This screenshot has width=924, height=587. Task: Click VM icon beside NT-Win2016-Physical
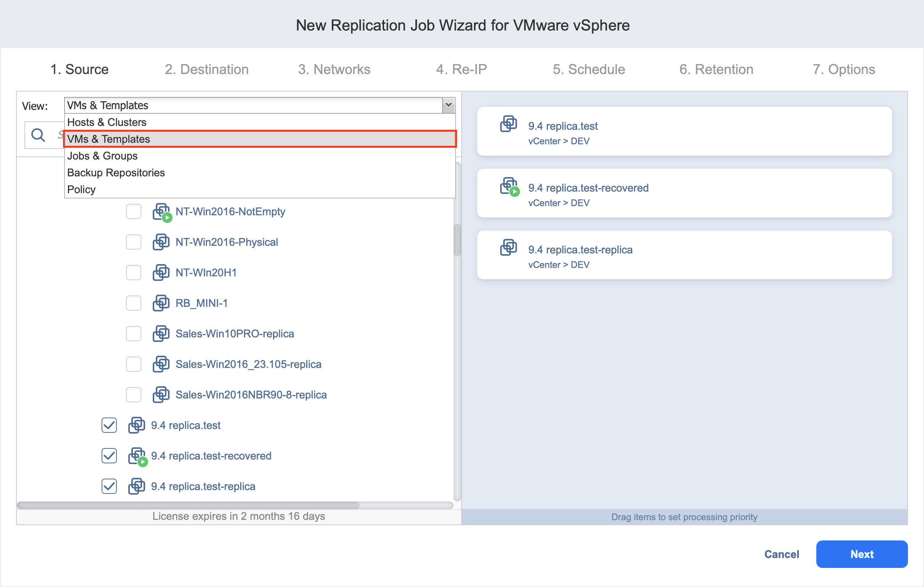(161, 242)
